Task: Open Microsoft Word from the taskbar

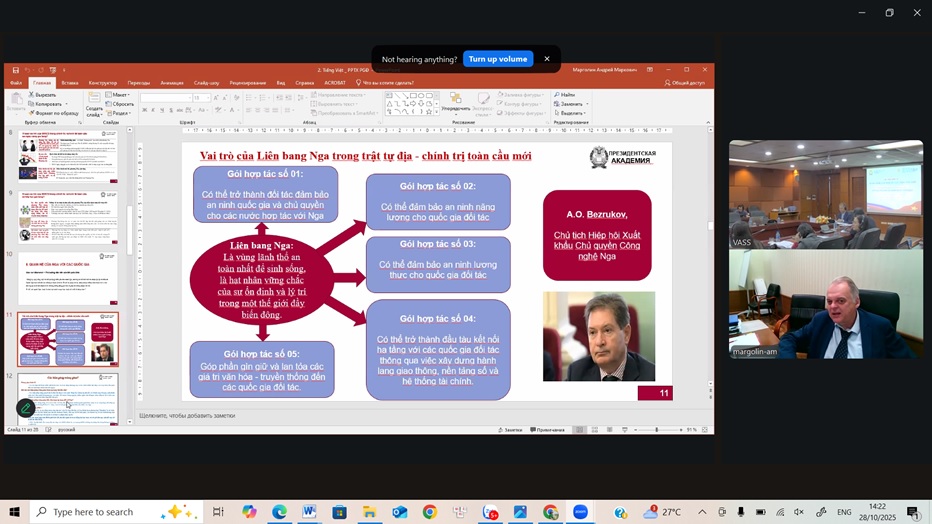Action: tap(309, 512)
